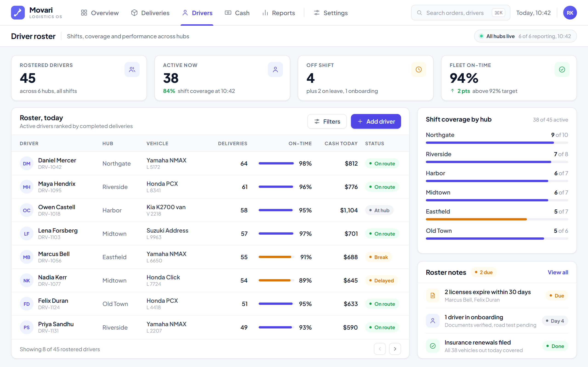Go to next roster page
The height and width of the screenshot is (367, 588).
[395, 349]
